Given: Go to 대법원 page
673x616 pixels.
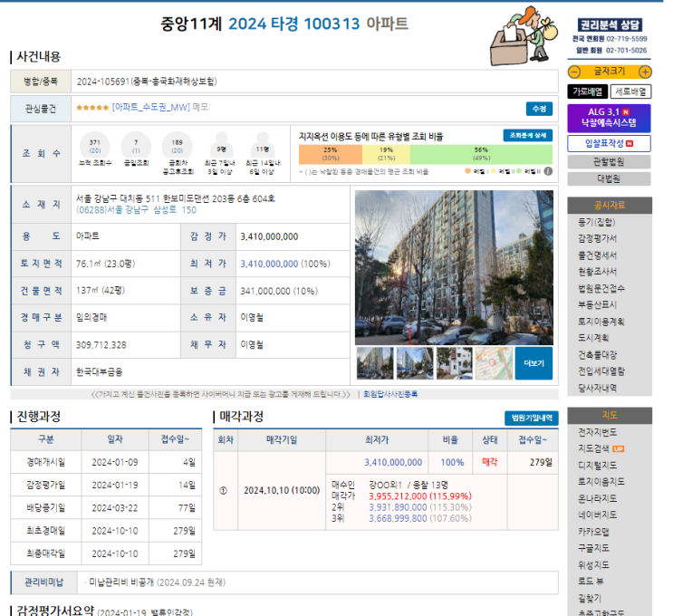Looking at the screenshot, I should click(609, 178).
